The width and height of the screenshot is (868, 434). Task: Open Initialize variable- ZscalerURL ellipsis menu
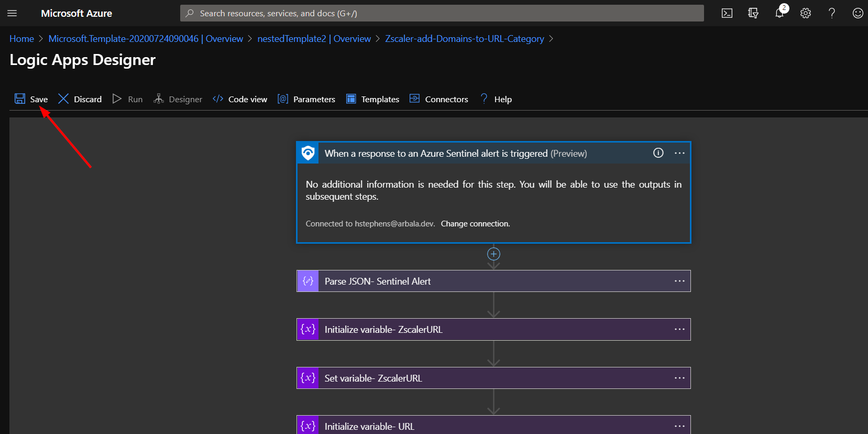coord(679,329)
